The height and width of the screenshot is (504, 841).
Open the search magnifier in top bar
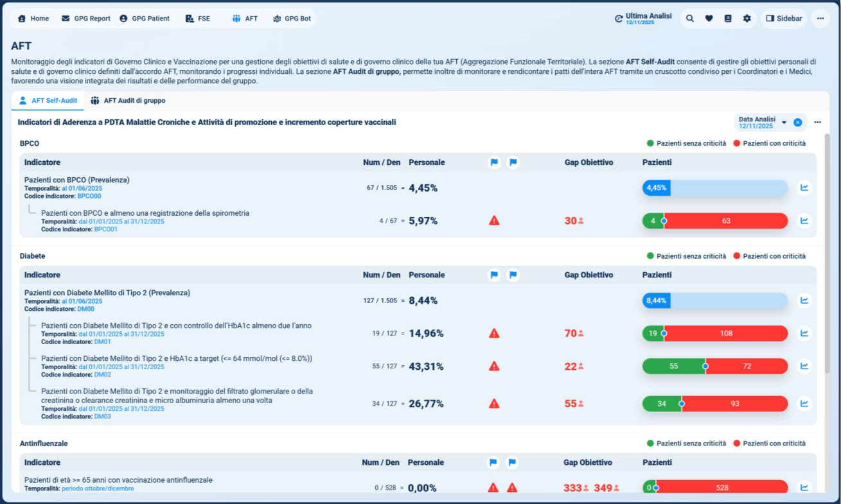(x=690, y=19)
